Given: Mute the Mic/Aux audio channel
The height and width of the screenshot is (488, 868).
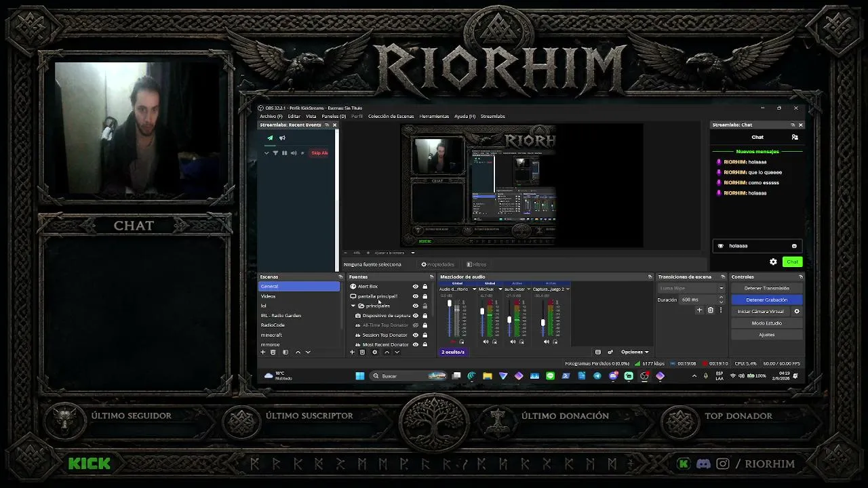Looking at the screenshot, I should coord(486,342).
